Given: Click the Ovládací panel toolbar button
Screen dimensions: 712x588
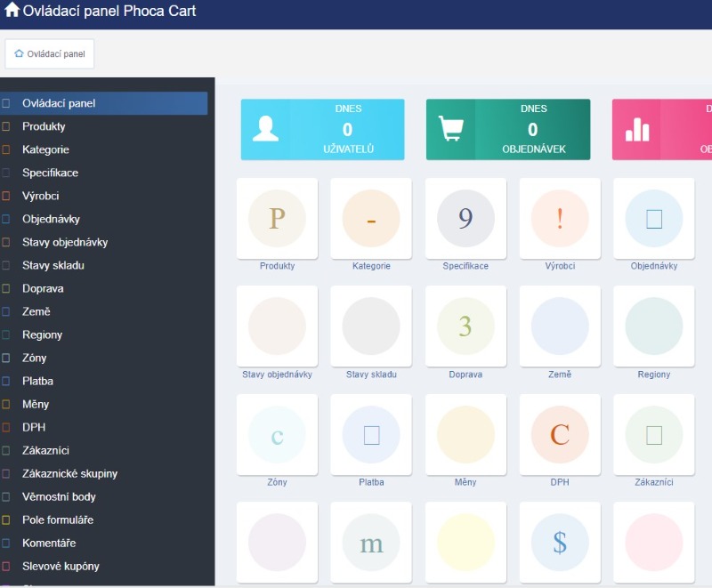Looking at the screenshot, I should 50,54.
